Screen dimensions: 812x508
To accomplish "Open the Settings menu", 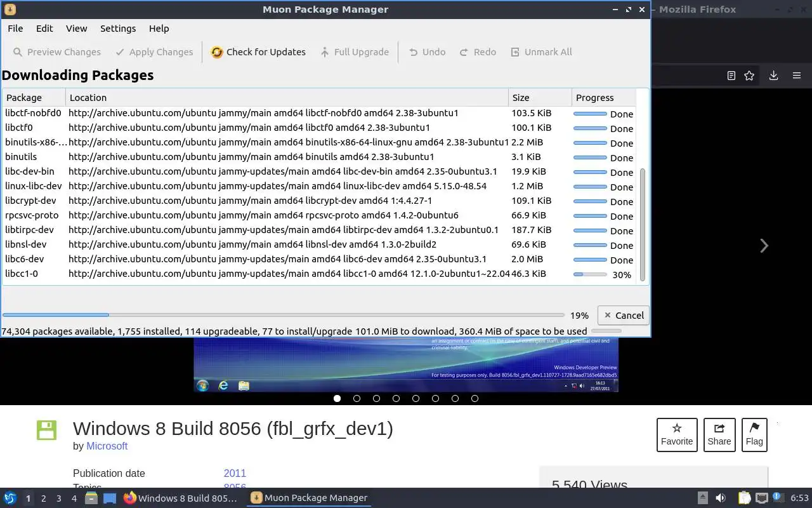I will [118, 29].
